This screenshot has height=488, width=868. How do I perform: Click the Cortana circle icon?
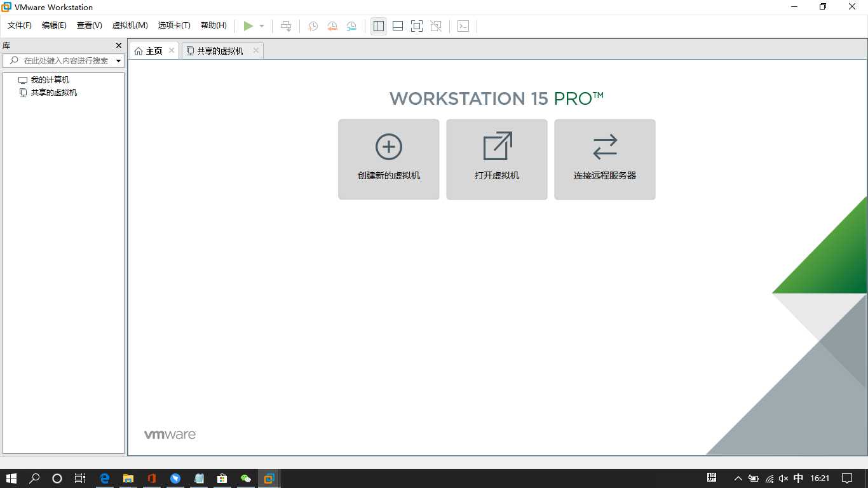tap(57, 478)
